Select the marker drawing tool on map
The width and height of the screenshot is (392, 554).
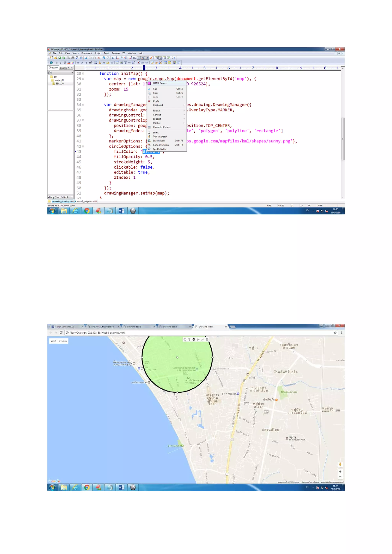(x=189, y=340)
